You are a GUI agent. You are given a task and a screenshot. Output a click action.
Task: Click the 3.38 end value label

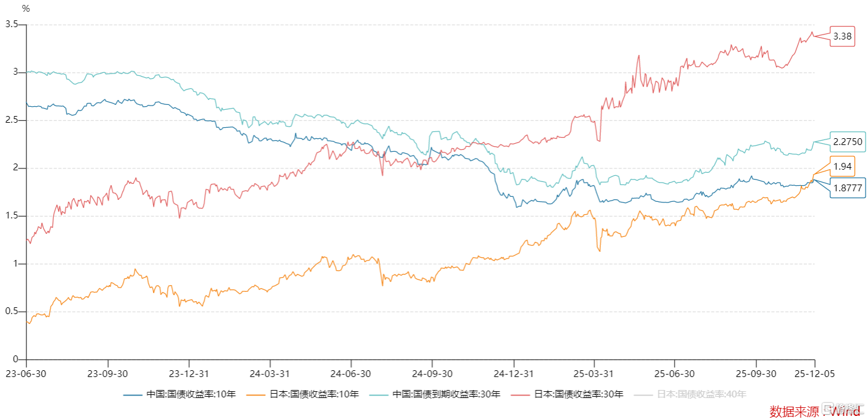pos(842,36)
